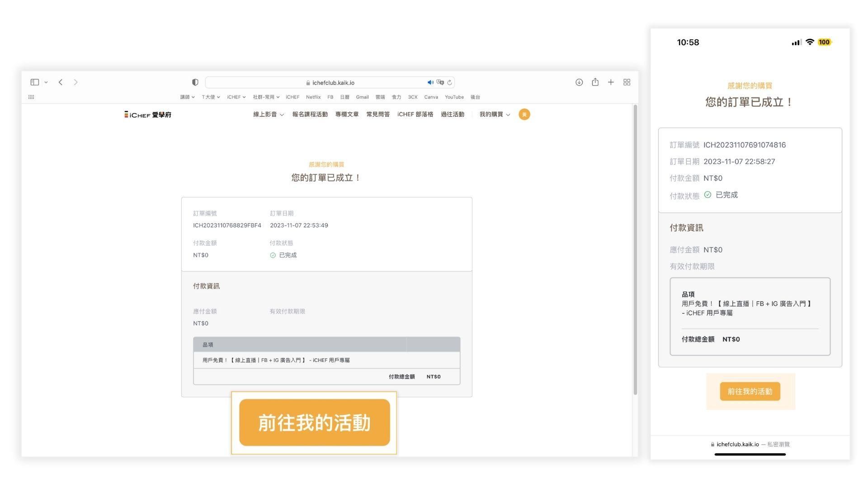Open the privacy report shield icon
Image resolution: width=868 pixels, height=488 pixels.
[x=195, y=82]
